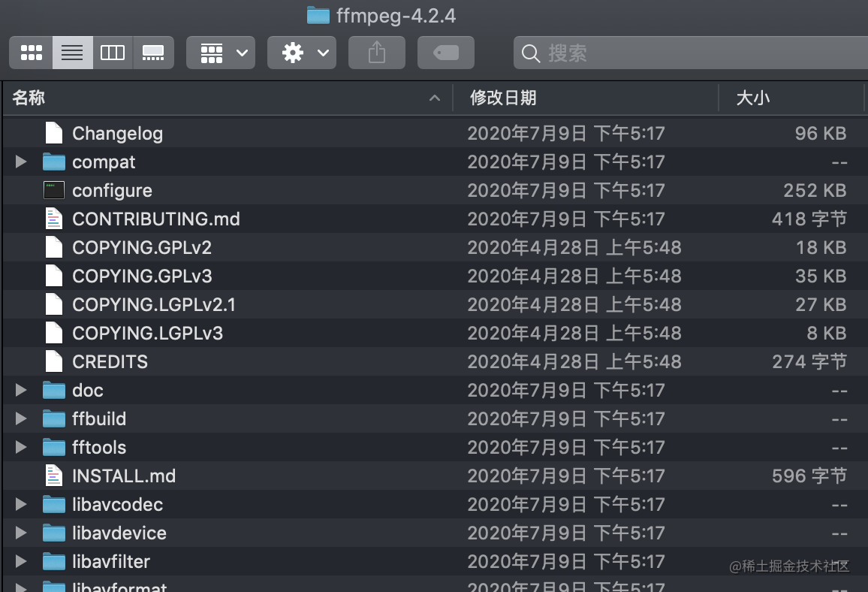Open the Share menu from the toolbar
Viewport: 868px width, 592px height.
tap(376, 53)
